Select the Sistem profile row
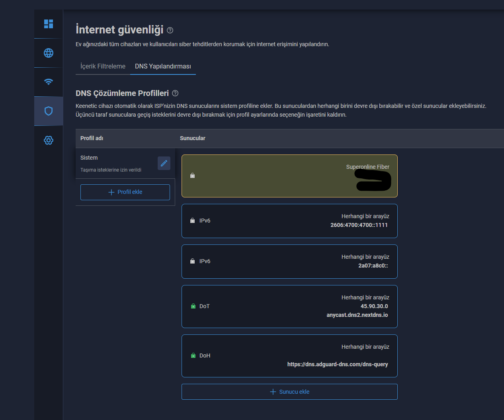The width and height of the screenshot is (504, 420). [115, 163]
